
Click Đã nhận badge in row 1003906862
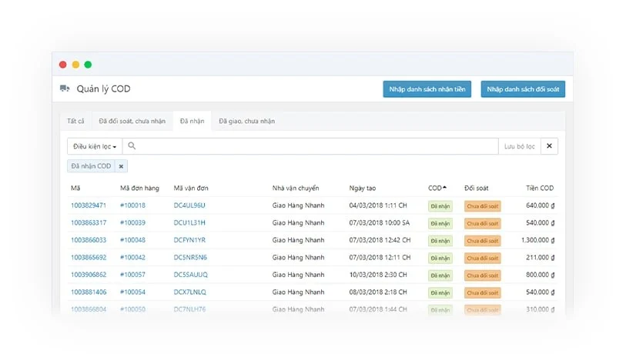pos(440,276)
